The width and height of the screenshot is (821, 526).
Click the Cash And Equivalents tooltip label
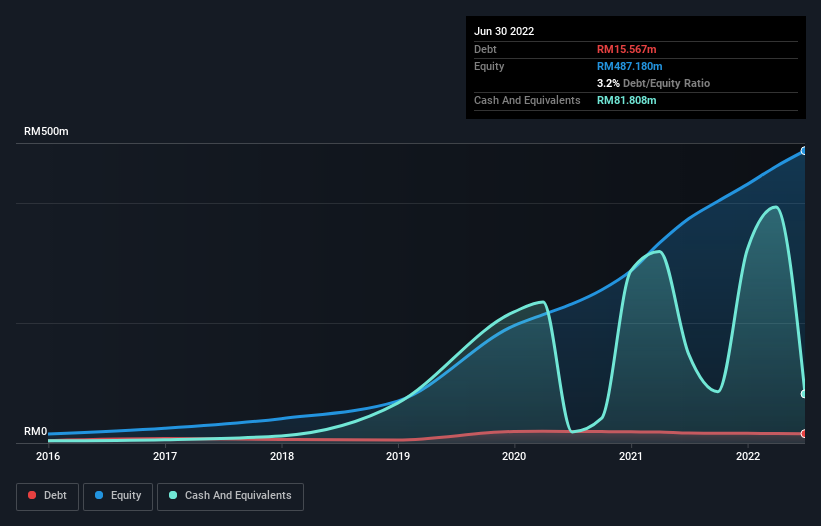click(527, 100)
